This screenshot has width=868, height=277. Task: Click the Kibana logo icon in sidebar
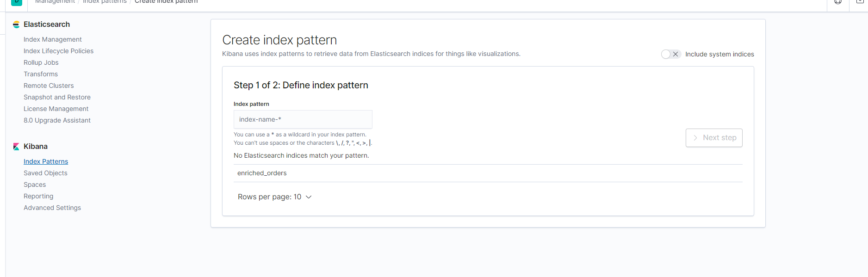[x=16, y=147]
